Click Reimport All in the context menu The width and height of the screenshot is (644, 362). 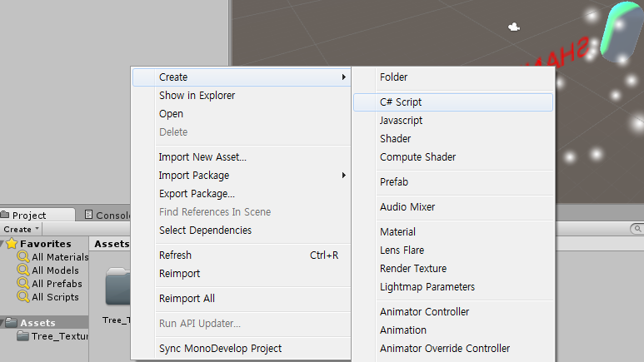[187, 299]
